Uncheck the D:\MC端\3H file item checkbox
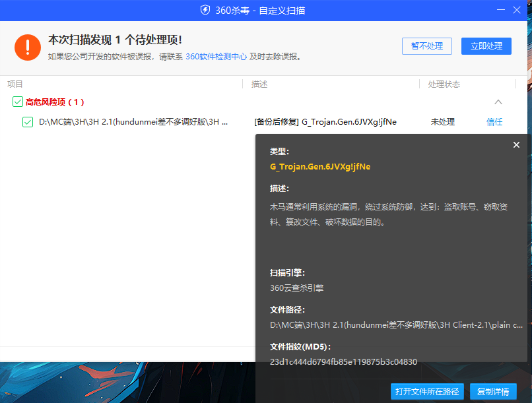Image resolution: width=532 pixels, height=403 pixels. click(x=28, y=121)
